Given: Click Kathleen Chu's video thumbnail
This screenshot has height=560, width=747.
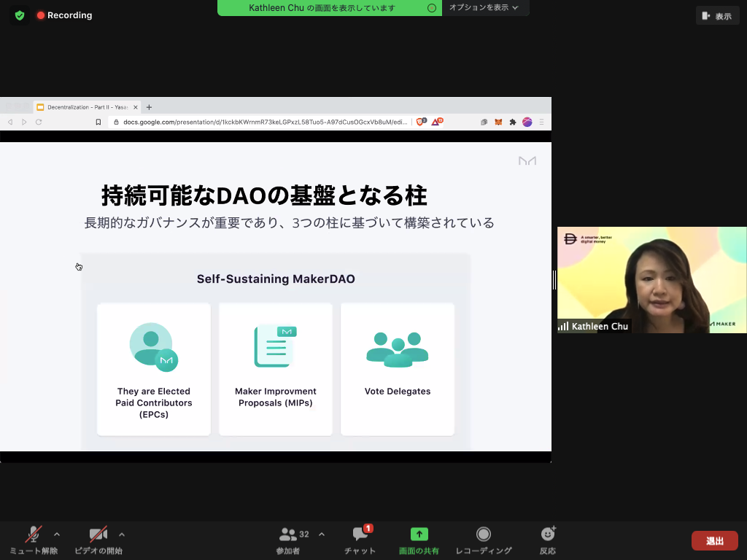Looking at the screenshot, I should point(651,280).
